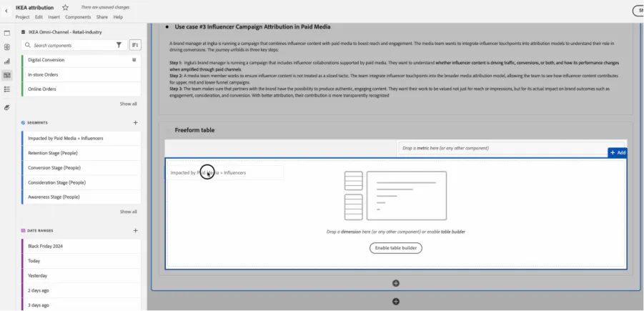Image resolution: width=644 pixels, height=311 pixels.
Task: Go back using the top-left arrow
Action: (x=6, y=11)
